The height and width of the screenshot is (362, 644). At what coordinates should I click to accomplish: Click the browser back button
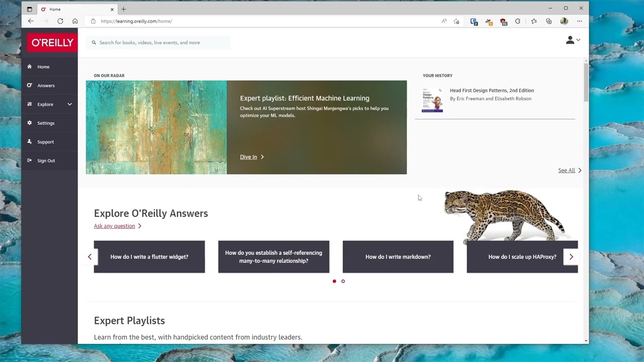coord(31,21)
